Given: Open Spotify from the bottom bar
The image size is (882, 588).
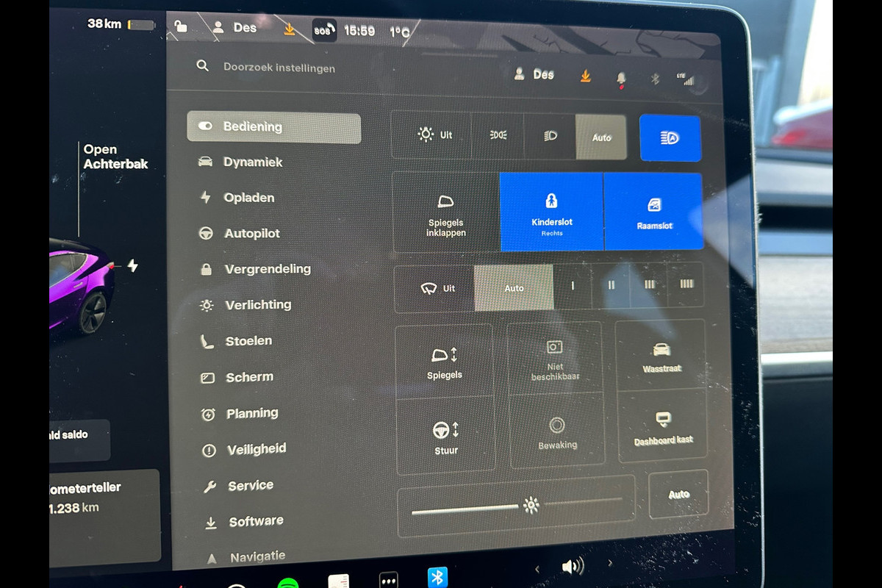Looking at the screenshot, I should coord(288,582).
